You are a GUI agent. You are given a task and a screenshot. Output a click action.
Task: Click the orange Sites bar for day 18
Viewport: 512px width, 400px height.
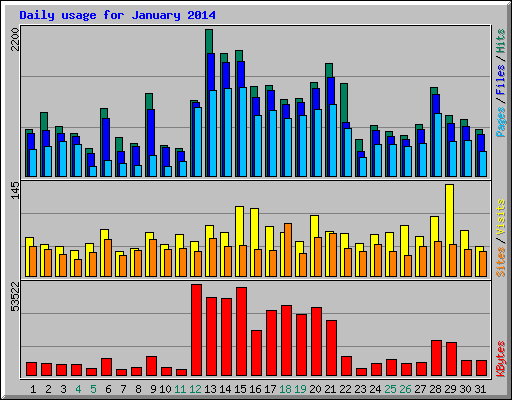(288, 250)
